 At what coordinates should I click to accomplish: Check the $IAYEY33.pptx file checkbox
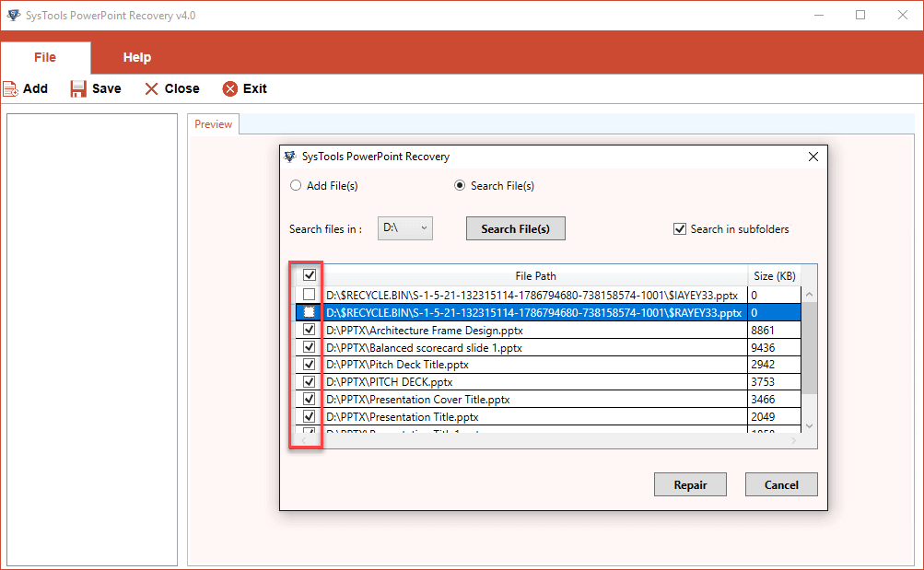[x=310, y=295]
